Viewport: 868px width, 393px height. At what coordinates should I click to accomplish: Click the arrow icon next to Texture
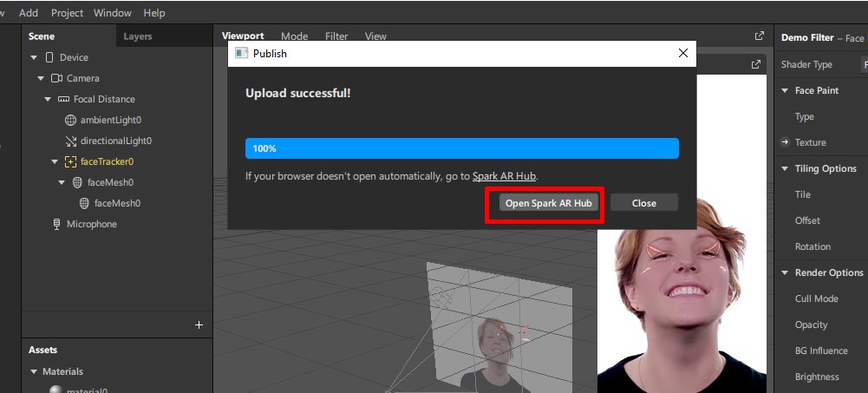[x=785, y=142]
